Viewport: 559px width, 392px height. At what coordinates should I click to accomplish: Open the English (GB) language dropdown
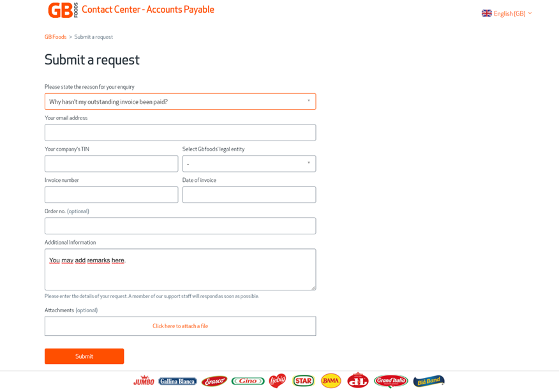point(507,13)
